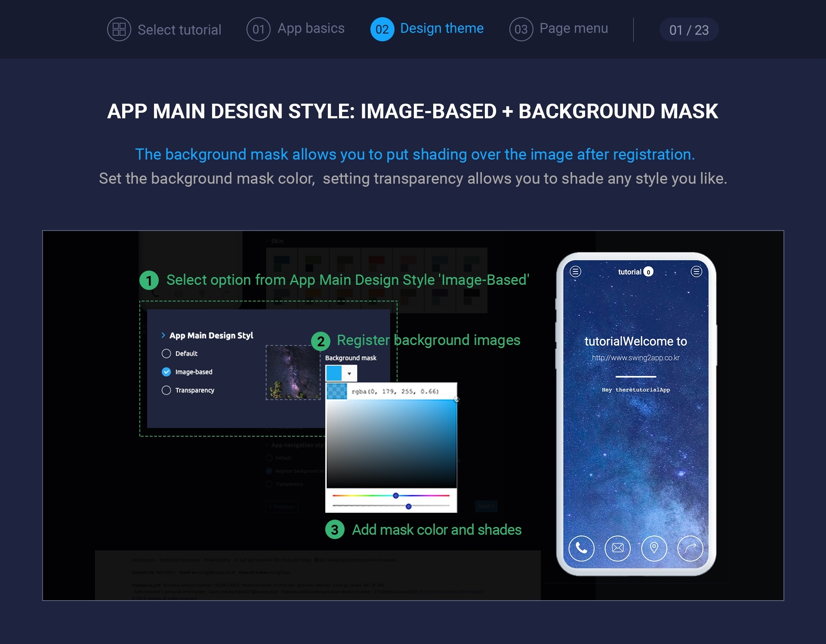Open left hamburger menu on phone mockup
The width and height of the screenshot is (826, 644).
[575, 271]
